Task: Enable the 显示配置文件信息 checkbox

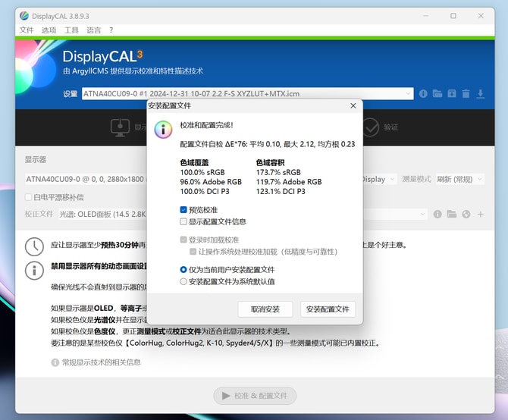Action: [183, 222]
